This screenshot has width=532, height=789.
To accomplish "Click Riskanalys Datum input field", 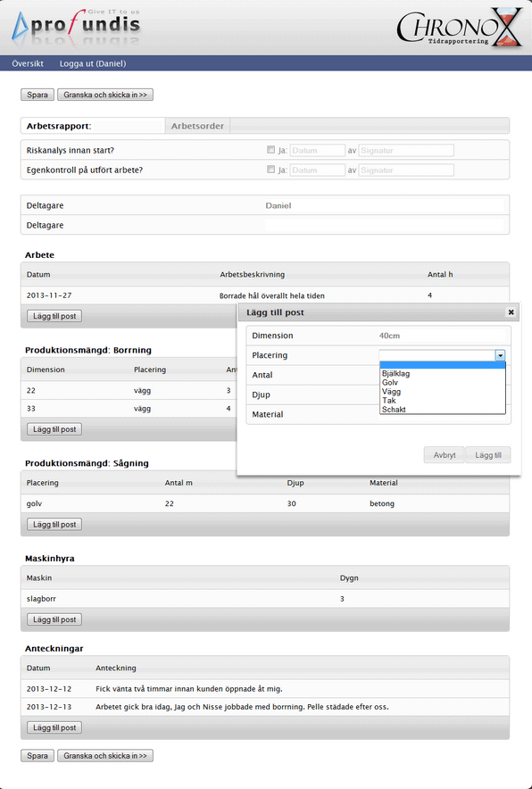I will coord(318,151).
